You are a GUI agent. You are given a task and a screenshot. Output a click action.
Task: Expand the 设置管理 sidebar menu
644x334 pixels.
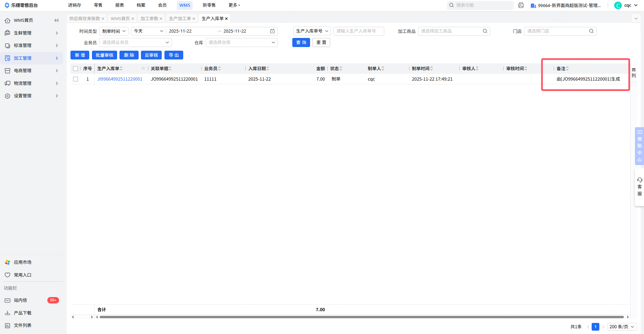pos(32,96)
